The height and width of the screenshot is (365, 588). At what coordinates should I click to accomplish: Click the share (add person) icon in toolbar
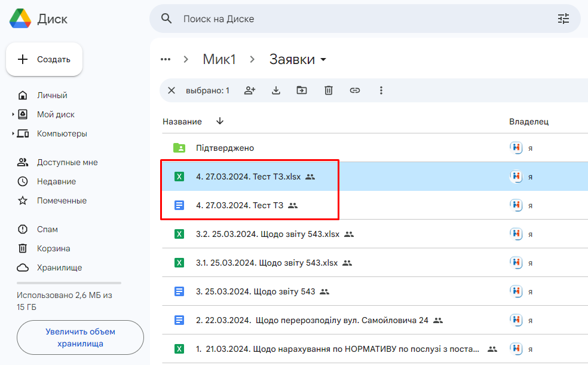point(250,90)
